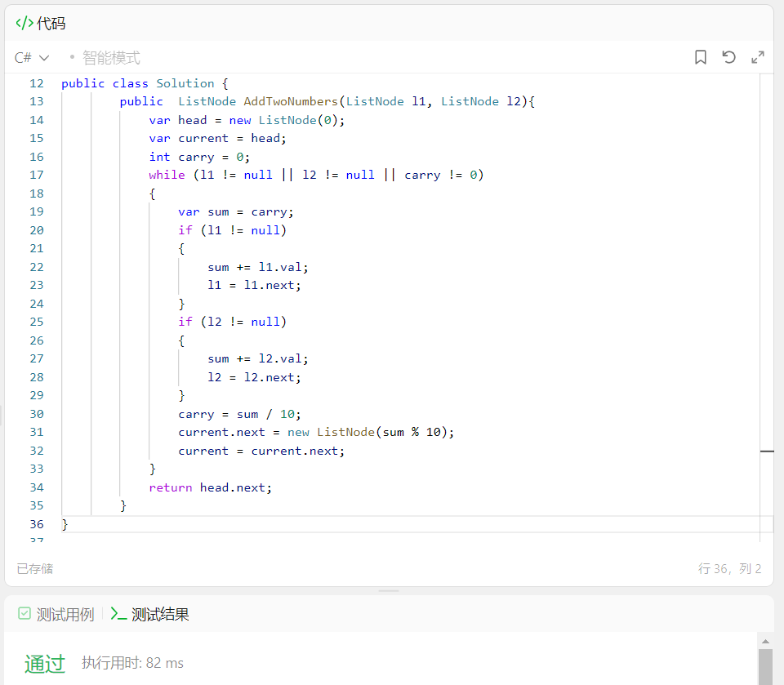Click 'return head.next;' on line 34
The image size is (784, 685).
click(x=210, y=487)
